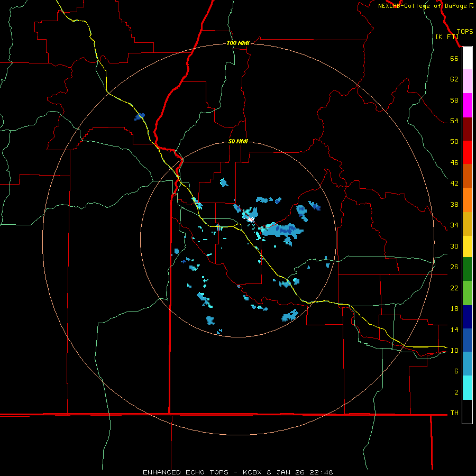Click the legend value "58"
Image resolution: width=476 pixels, height=476 pixels.
[454, 100]
